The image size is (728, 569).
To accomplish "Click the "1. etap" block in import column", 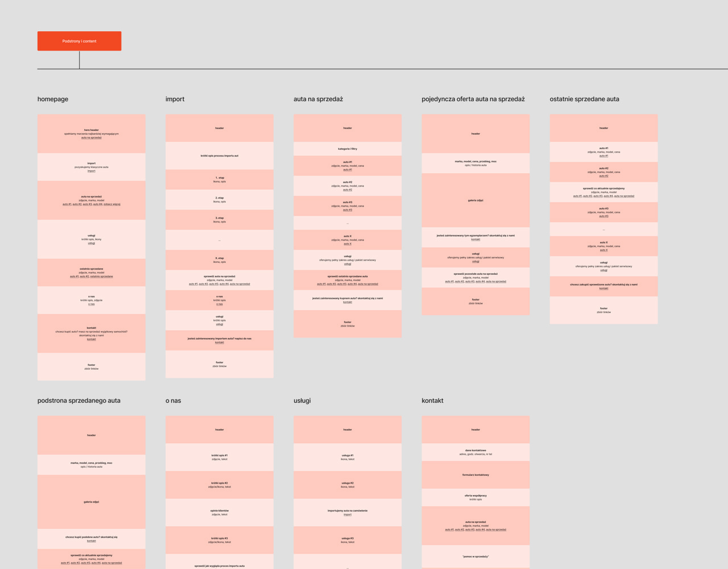I will point(220,179).
